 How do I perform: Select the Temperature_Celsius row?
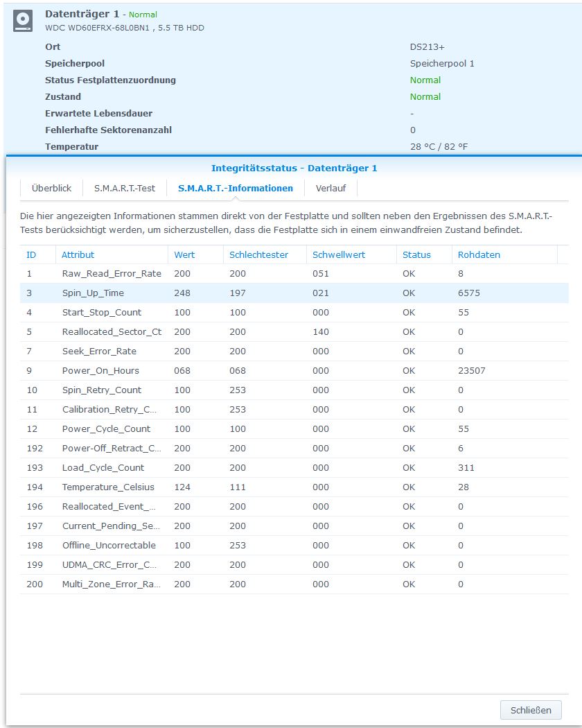click(294, 487)
